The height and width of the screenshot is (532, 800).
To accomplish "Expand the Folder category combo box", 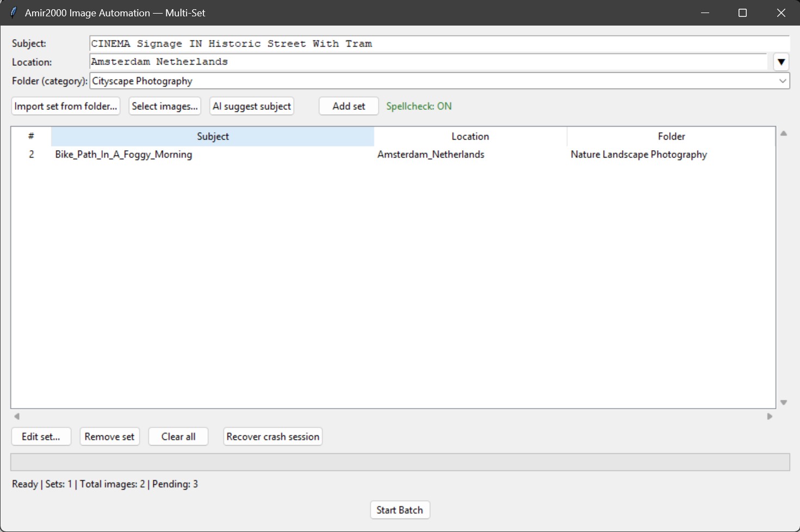I will [782, 81].
